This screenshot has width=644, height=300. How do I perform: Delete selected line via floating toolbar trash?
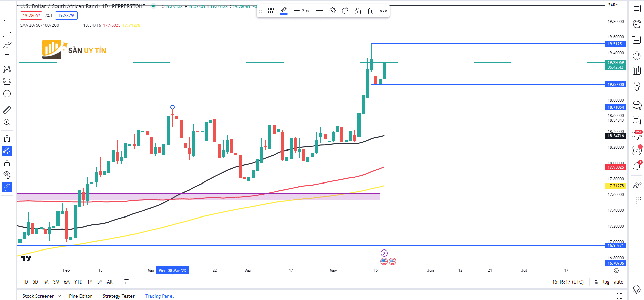(x=371, y=11)
